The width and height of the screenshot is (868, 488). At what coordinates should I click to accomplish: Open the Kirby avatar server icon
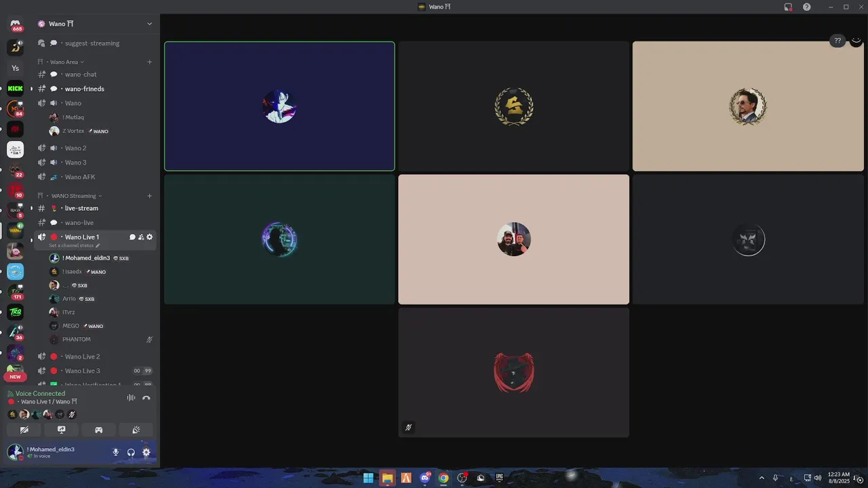point(15,251)
